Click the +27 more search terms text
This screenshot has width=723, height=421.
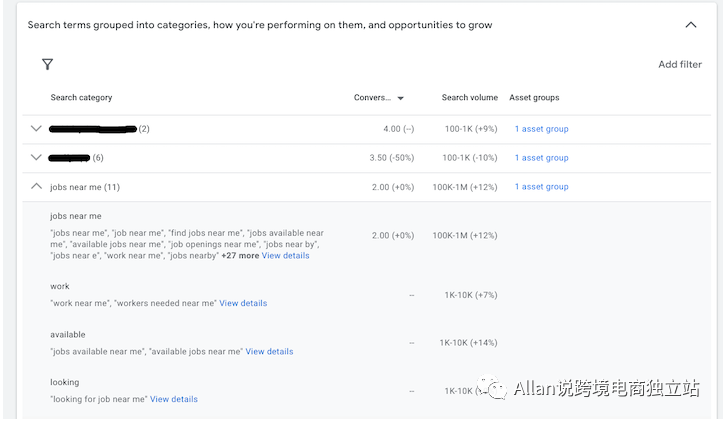click(x=239, y=256)
